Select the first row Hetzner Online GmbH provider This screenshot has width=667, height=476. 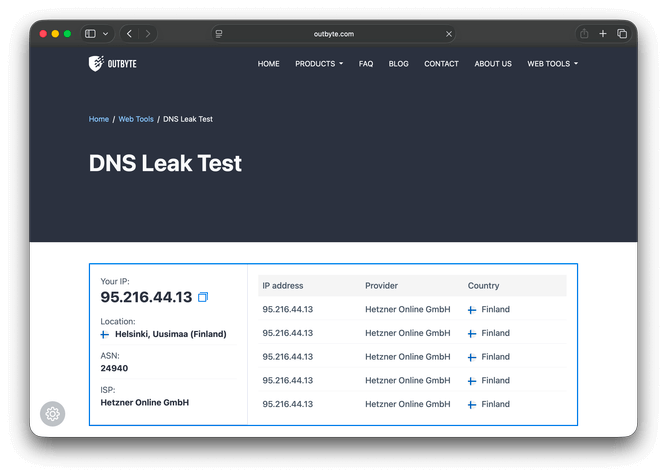[x=408, y=309]
